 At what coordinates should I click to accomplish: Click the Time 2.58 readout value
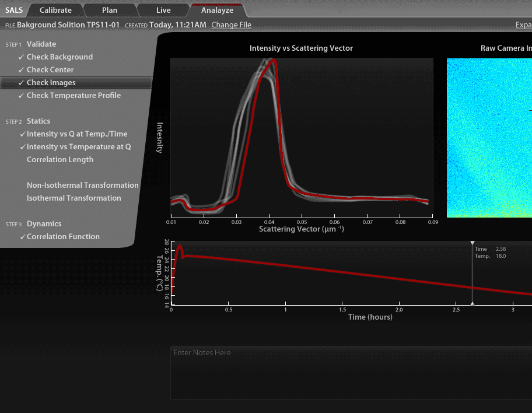pos(501,249)
